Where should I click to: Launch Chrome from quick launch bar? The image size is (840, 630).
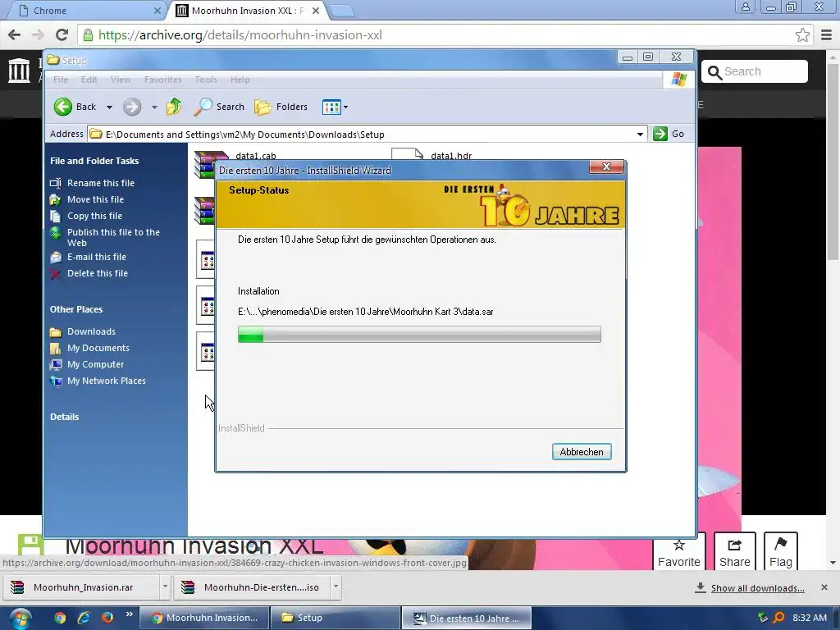tap(59, 618)
